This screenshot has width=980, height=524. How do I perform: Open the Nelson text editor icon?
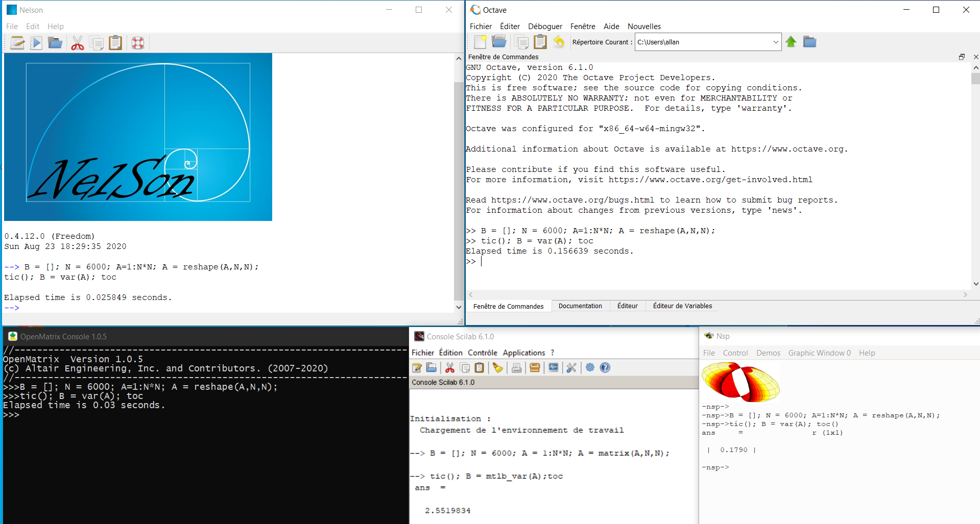tap(17, 43)
